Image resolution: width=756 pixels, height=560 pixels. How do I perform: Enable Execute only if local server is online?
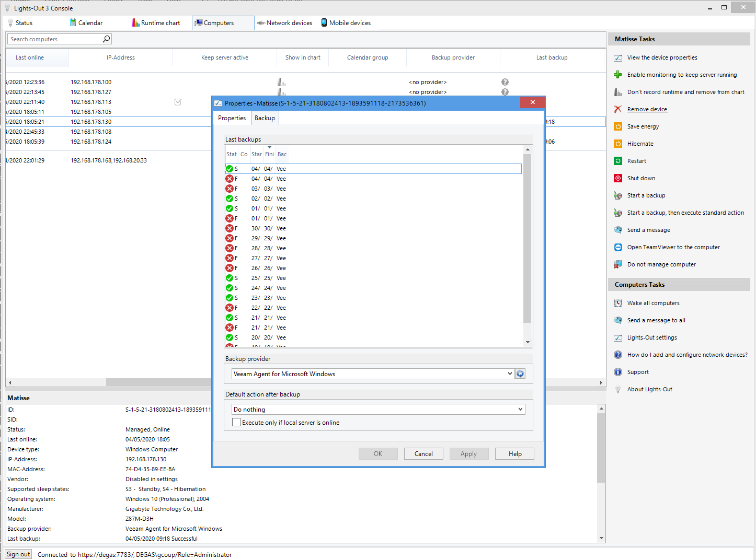(x=236, y=422)
